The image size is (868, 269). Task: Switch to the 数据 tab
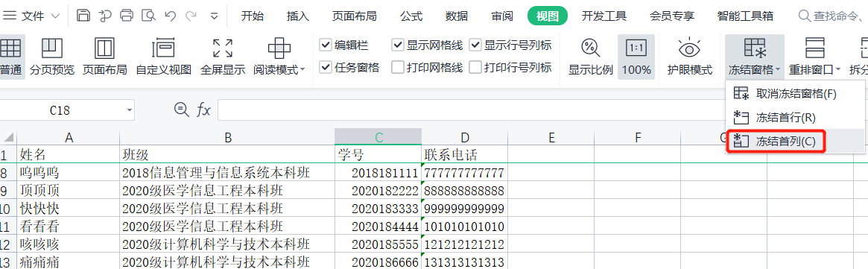tap(457, 16)
